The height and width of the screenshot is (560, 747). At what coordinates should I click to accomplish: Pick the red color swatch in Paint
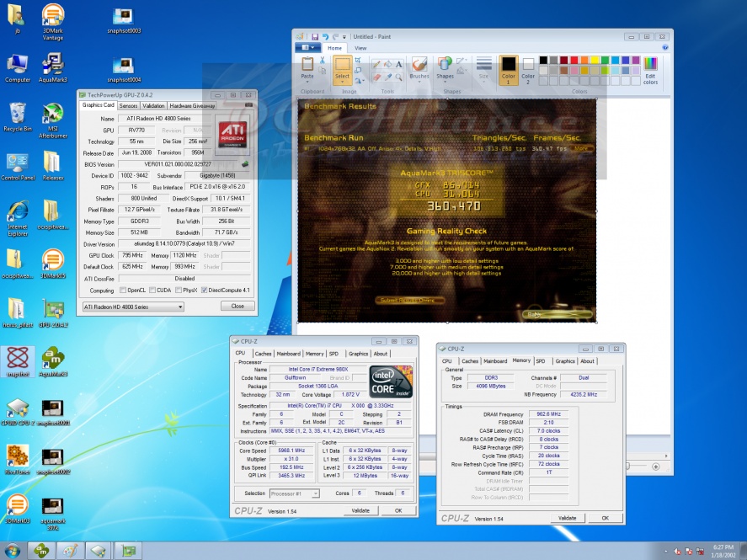click(575, 60)
